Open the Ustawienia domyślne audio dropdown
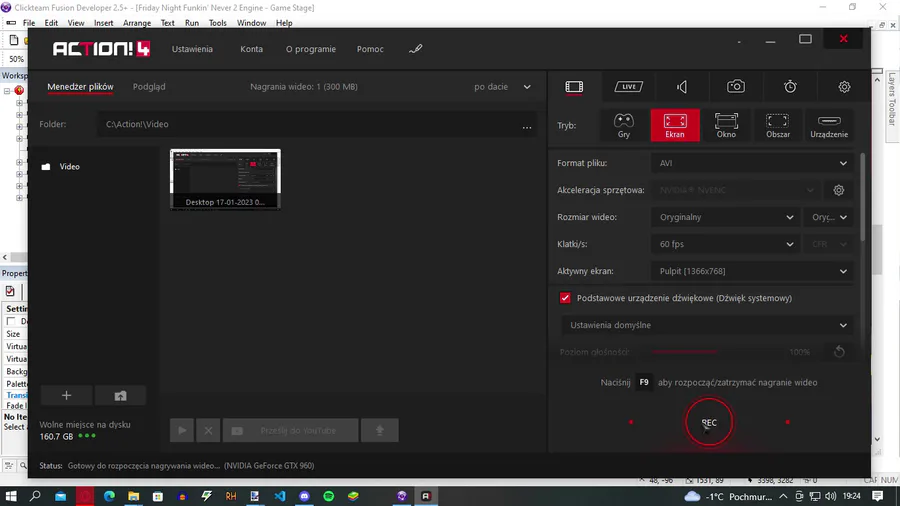Image resolution: width=900 pixels, height=506 pixels. 707,325
